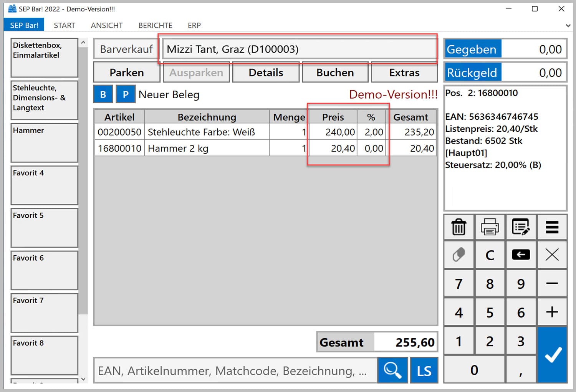Click the printer icon on the keypad
Viewport: 576px width, 392px height.
click(x=490, y=227)
